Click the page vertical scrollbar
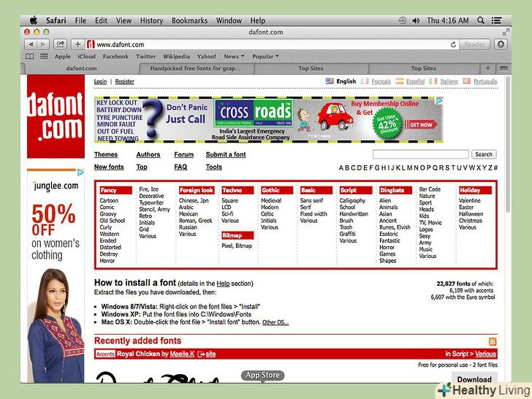Viewport: 532px width, 399px height. click(508, 146)
